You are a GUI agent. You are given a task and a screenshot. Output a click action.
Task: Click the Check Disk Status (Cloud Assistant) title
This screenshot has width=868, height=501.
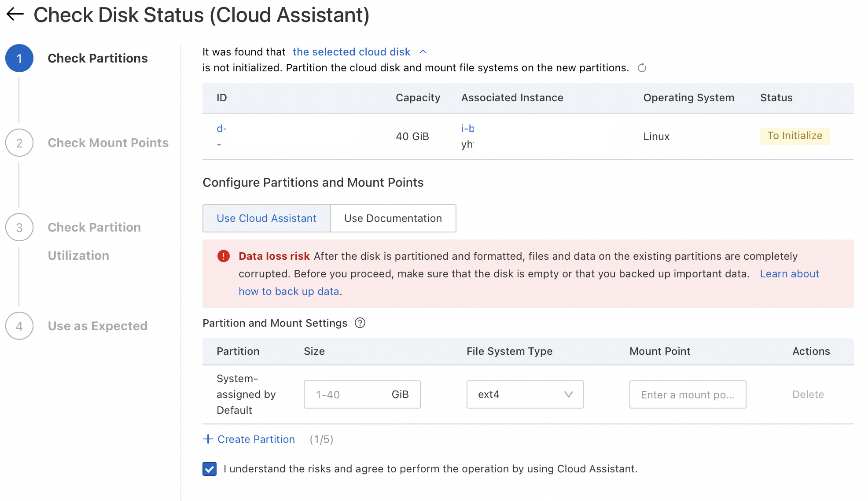click(202, 15)
